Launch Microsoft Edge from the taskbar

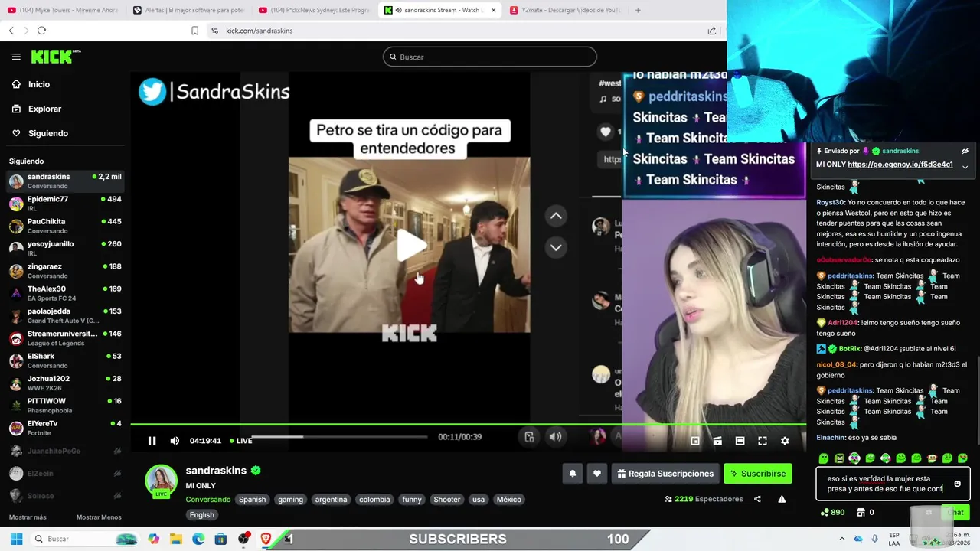coord(198,539)
